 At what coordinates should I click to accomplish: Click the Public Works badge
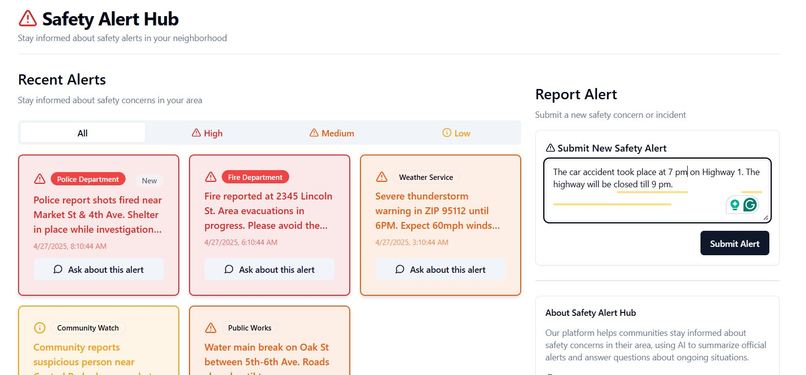(x=249, y=328)
